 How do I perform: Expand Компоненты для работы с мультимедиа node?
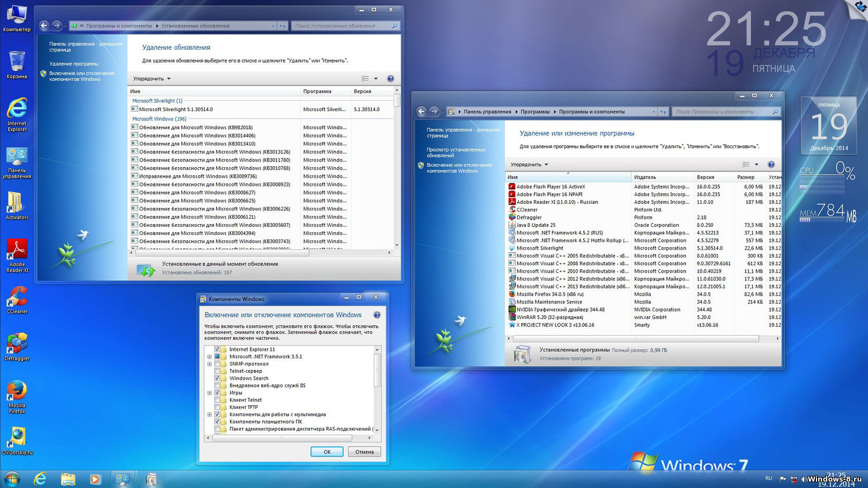210,414
